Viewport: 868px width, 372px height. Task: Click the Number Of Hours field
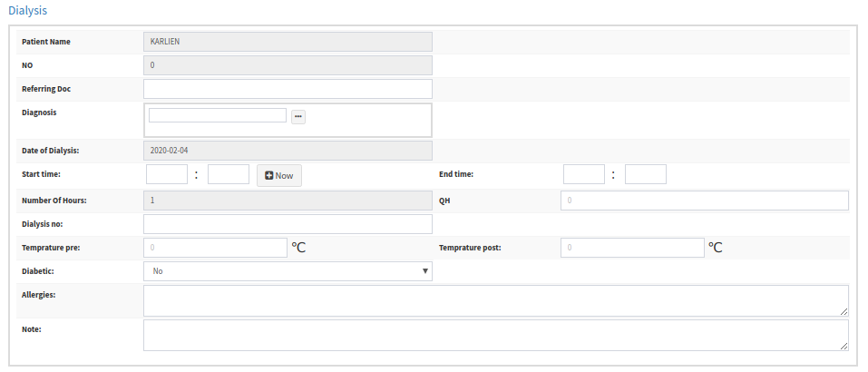pos(288,201)
